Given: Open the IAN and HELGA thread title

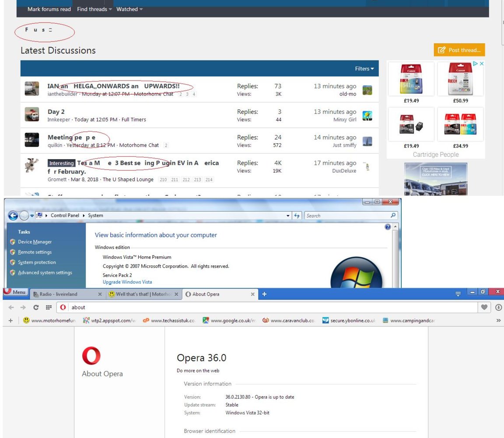Looking at the screenshot, I should point(113,86).
